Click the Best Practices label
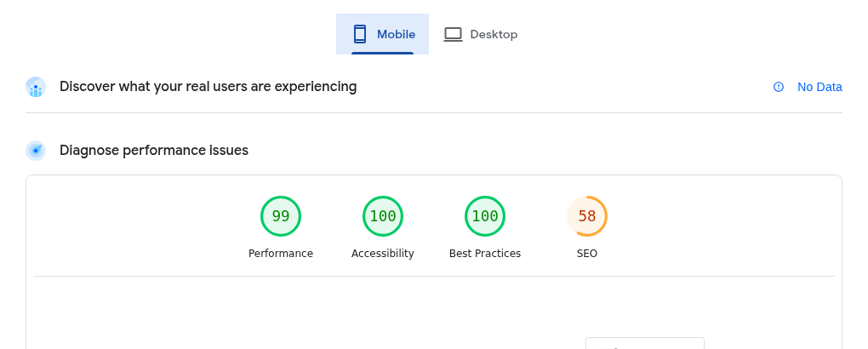868x349 pixels. [485, 253]
